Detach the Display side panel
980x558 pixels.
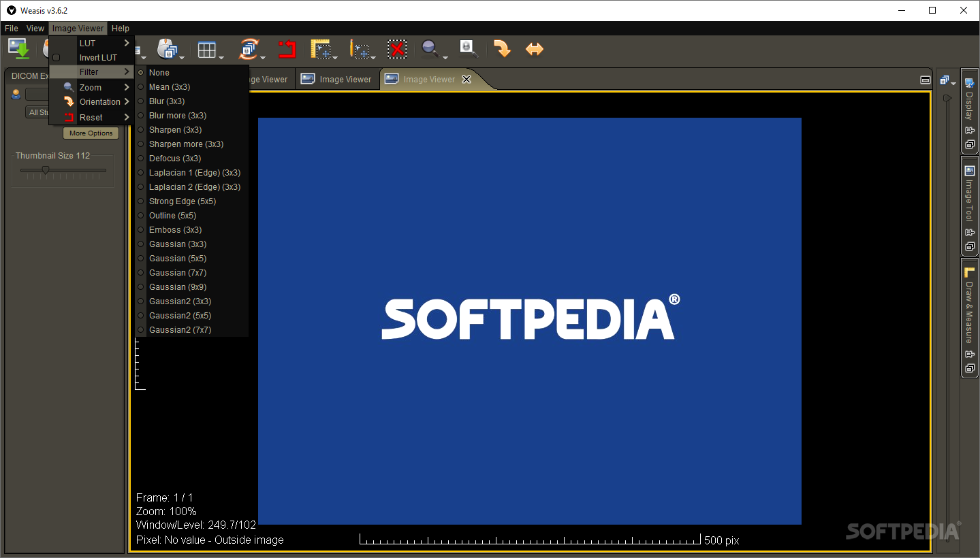[x=970, y=144]
